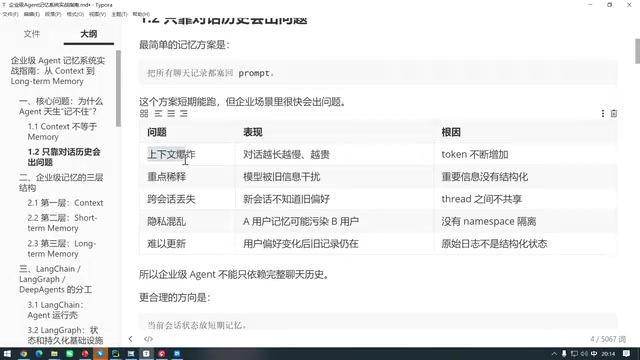
Task: Jump to 3.1 LangChain：Agent 运行壳
Action: [x=56, y=310]
